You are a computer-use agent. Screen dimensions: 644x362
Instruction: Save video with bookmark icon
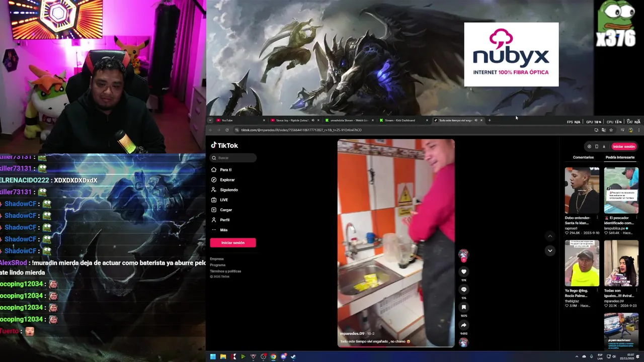[x=464, y=307]
